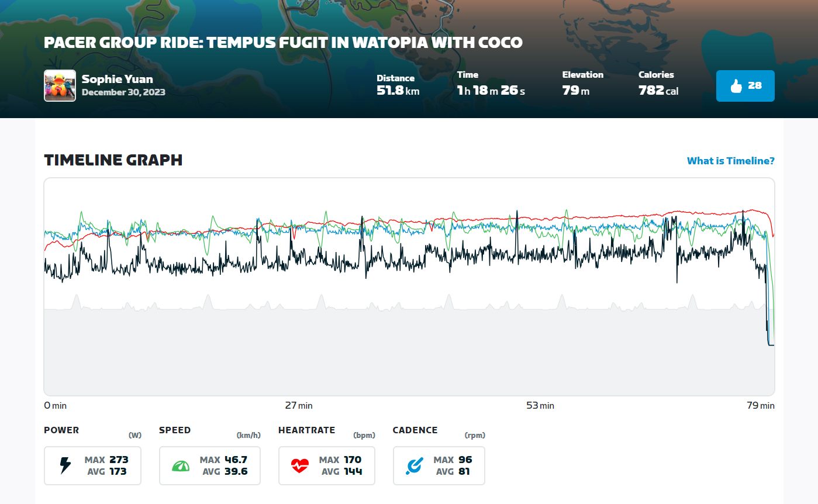Click the red heartrate heart icon
The image size is (818, 504).
click(299, 466)
